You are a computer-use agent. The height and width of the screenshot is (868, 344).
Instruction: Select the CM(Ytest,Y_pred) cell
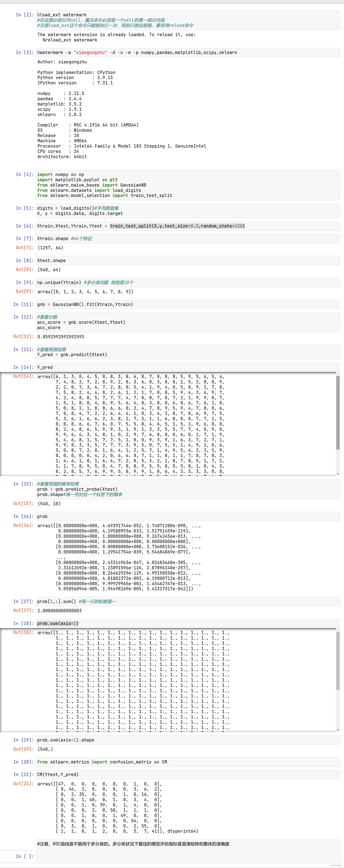pyautogui.click(x=188, y=774)
